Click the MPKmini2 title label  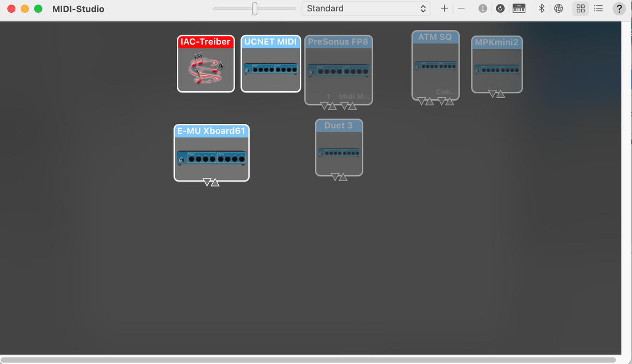pos(497,42)
